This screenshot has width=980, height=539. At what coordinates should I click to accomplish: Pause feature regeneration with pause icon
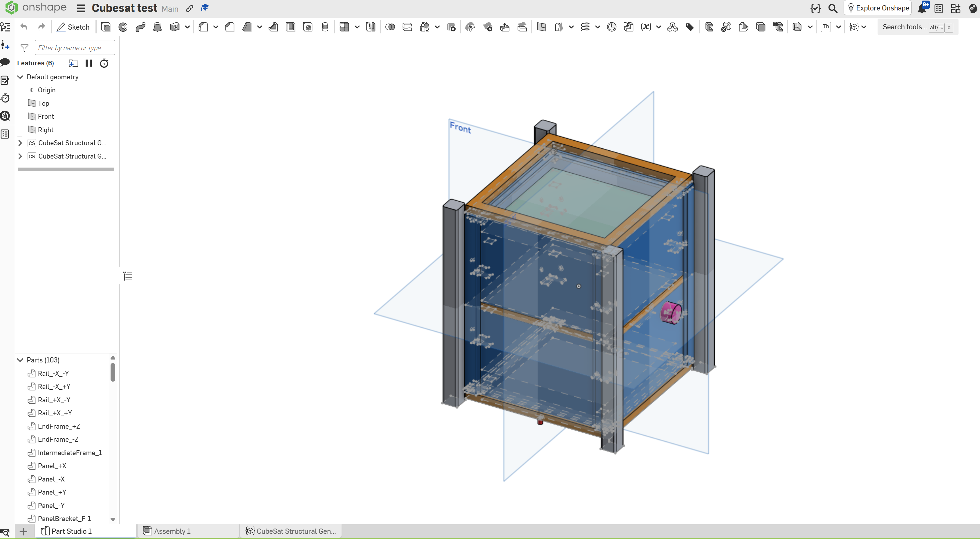(89, 63)
